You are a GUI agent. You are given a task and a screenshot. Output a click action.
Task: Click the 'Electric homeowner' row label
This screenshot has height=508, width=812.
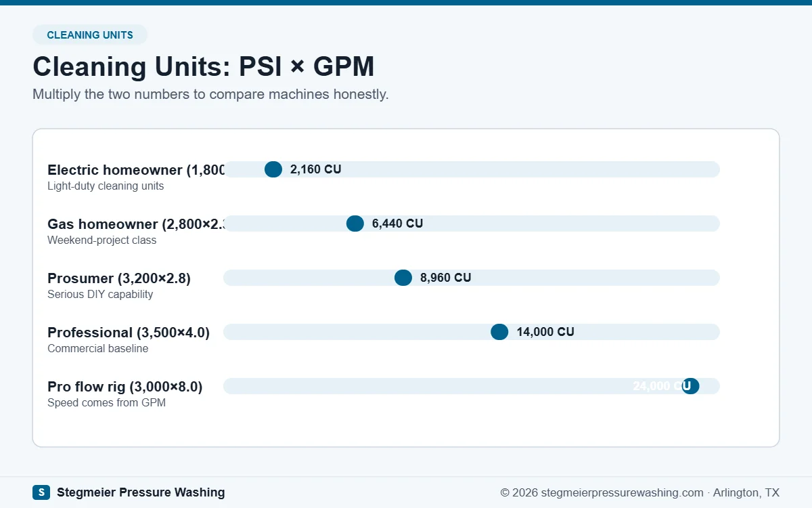pyautogui.click(x=136, y=170)
